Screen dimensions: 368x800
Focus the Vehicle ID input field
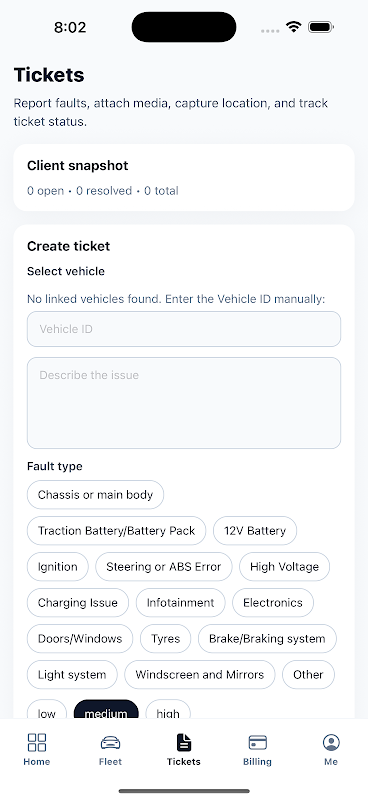point(184,329)
